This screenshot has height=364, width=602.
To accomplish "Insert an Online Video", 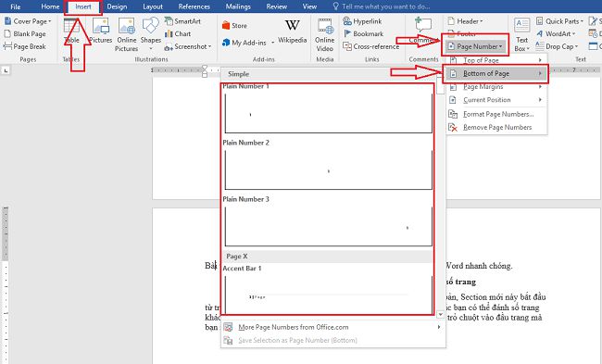I will pyautogui.click(x=325, y=34).
